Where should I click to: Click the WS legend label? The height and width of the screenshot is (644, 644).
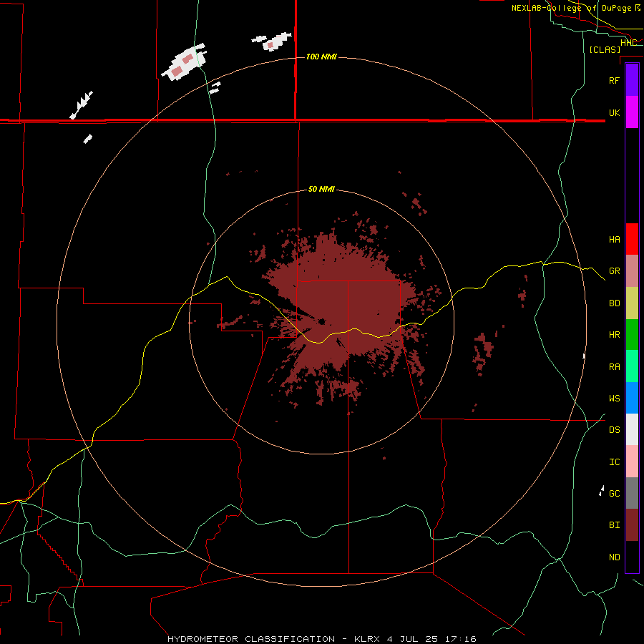(614, 398)
